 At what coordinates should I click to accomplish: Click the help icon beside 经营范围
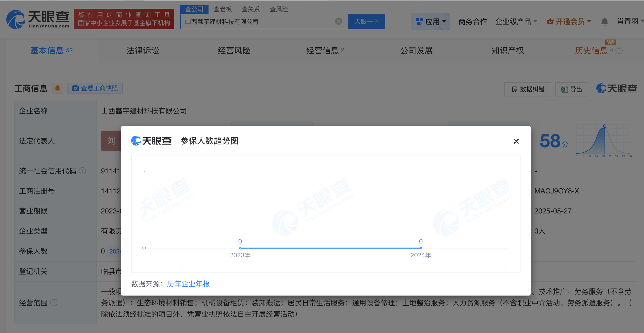[x=54, y=303]
